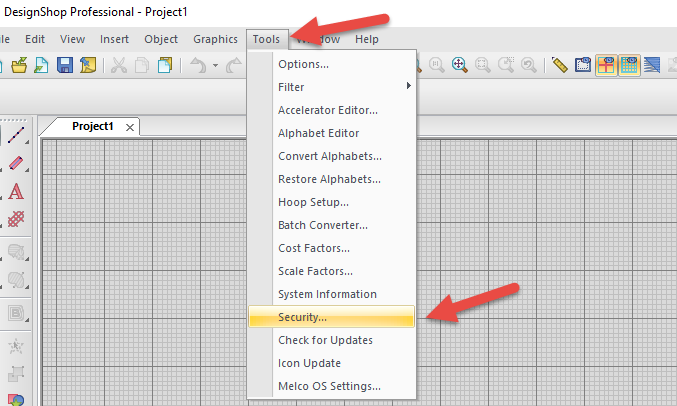Screen dimensions: 677x406
Task: Click the greyed letter B outline tool
Action: pyautogui.click(x=16, y=313)
